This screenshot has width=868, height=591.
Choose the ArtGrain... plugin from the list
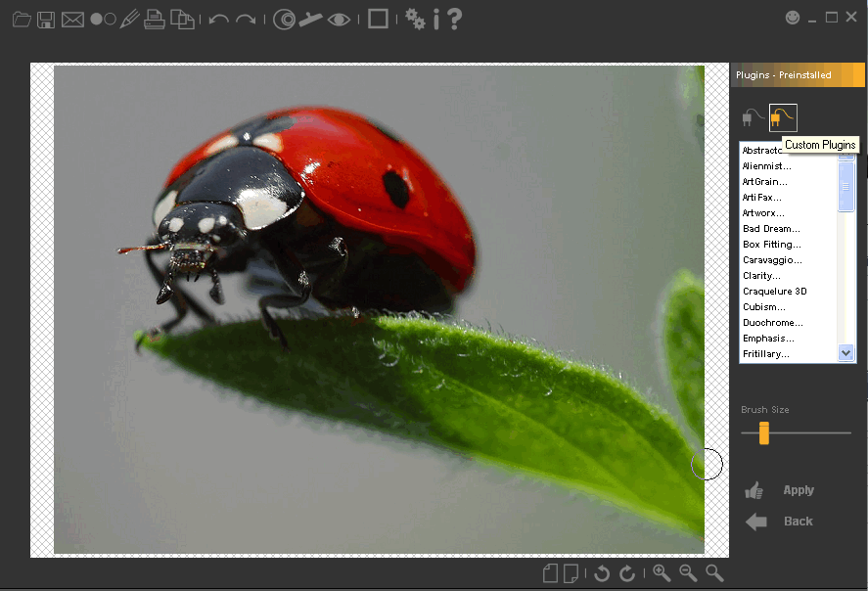tap(764, 181)
